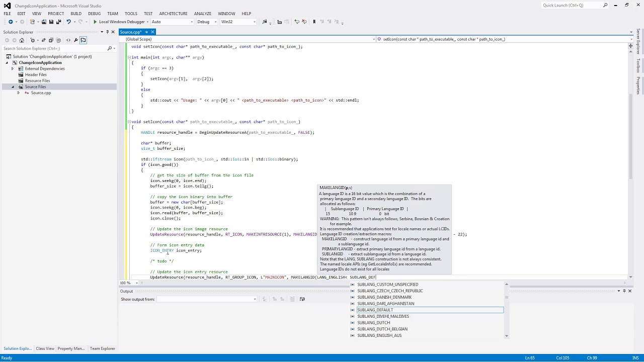
Task: Close the Output panel
Action: point(629,291)
